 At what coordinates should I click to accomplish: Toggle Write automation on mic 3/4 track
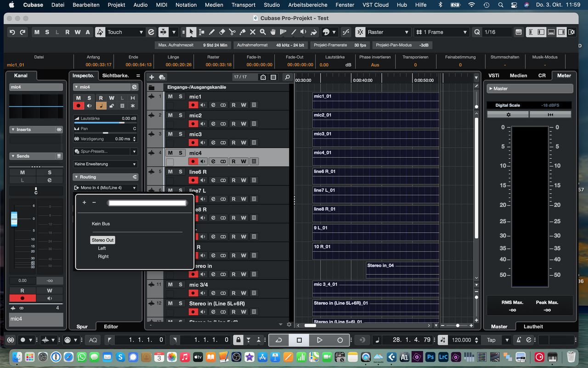[243, 293]
